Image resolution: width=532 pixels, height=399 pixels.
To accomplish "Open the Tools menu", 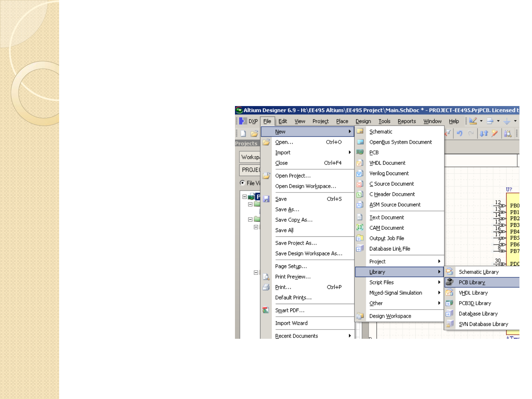I will tap(384, 121).
